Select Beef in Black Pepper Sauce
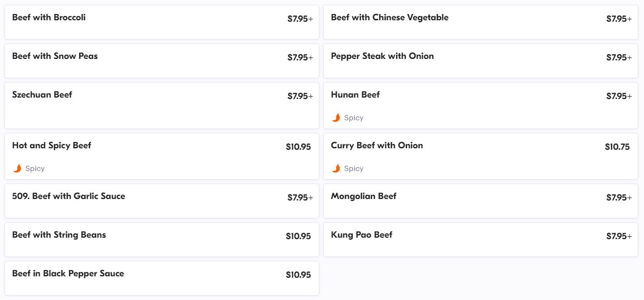Screen dimensions: 644x300 68,273
